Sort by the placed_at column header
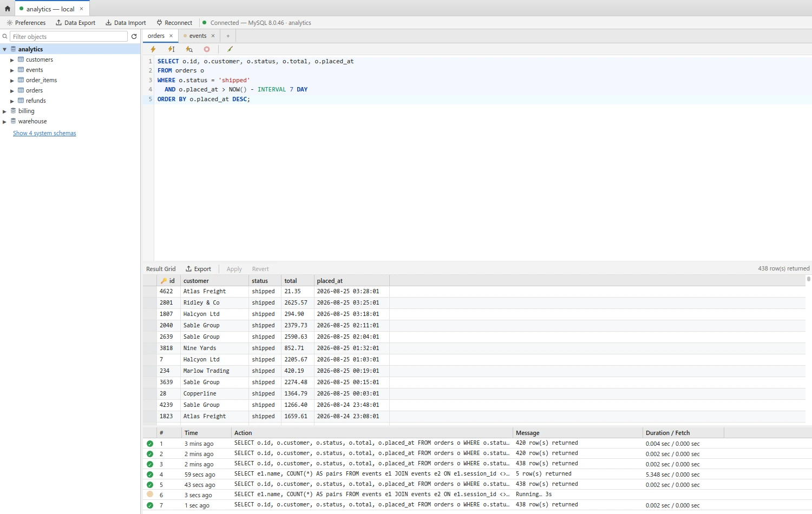Viewport: 812px width, 514px height. click(x=351, y=281)
